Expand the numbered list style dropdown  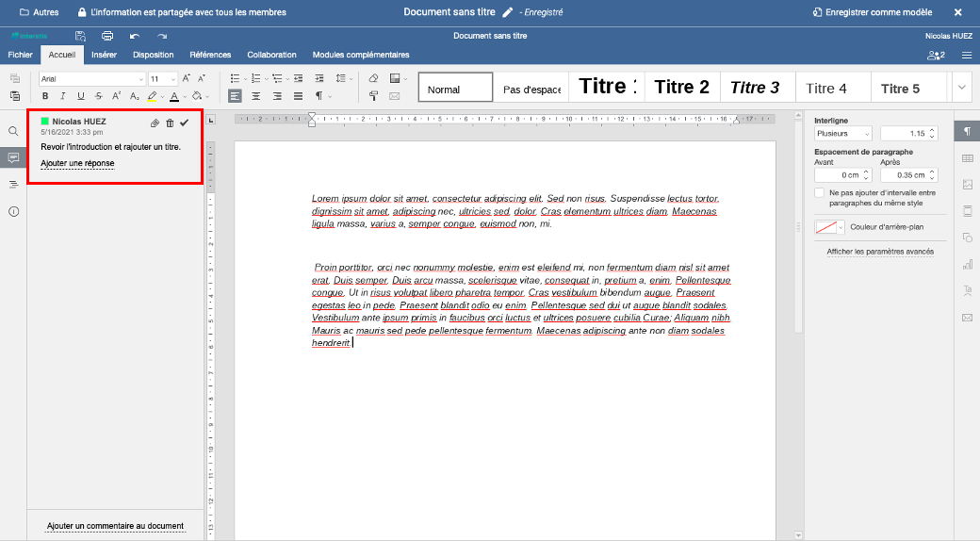267,79
